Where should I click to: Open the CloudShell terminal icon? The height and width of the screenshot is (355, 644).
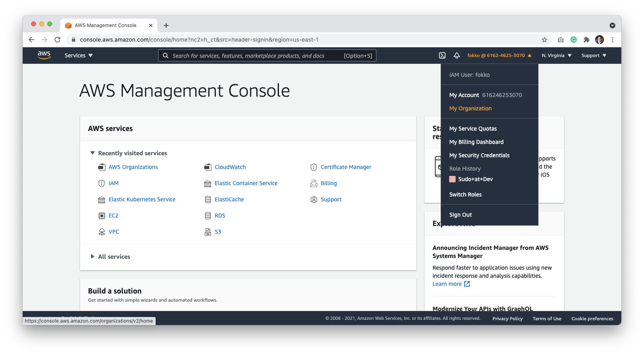coord(442,55)
